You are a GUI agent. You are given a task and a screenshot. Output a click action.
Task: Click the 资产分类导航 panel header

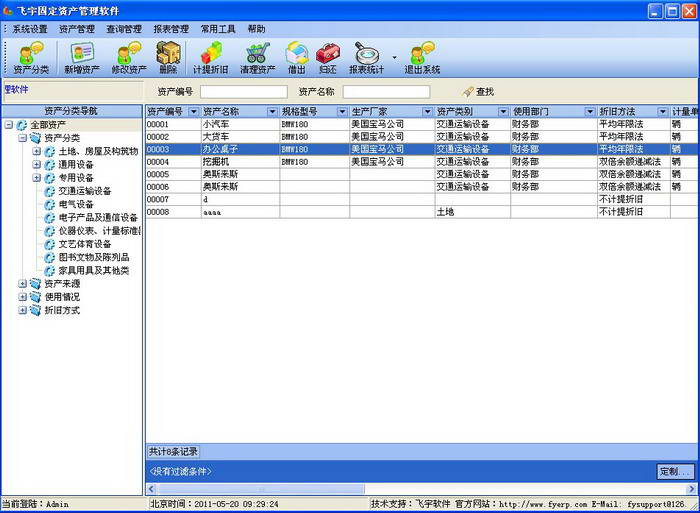pyautogui.click(x=71, y=111)
